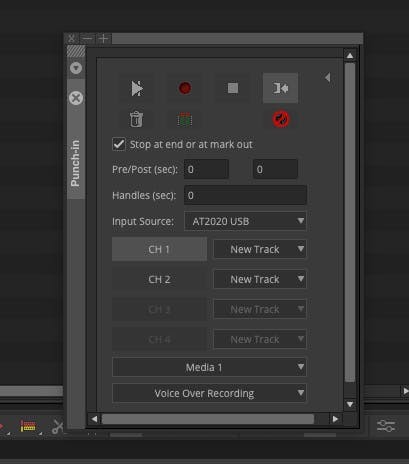The image size is (409, 464).
Task: Toggle the CH 2 channel button
Action: click(x=159, y=279)
